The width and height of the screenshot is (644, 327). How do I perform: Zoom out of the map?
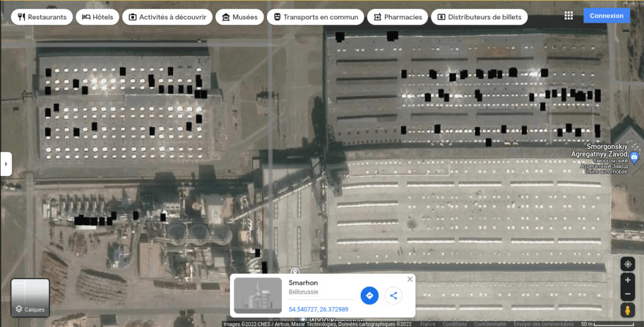coord(627,294)
